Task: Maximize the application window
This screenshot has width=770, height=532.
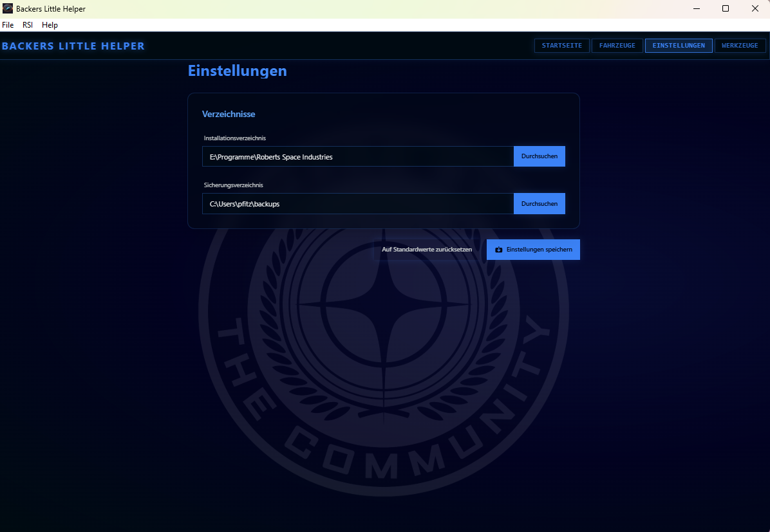Action: pyautogui.click(x=726, y=8)
